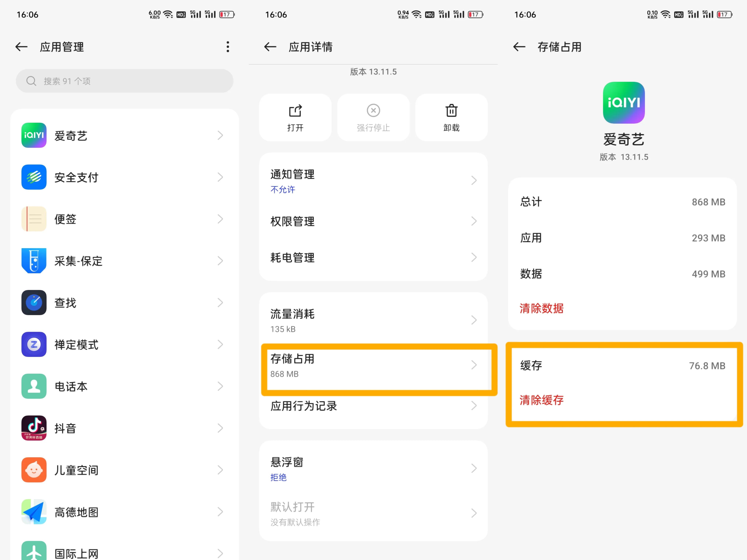Tap the 儿童空间 kids space icon
Image resolution: width=747 pixels, height=560 pixels.
pyautogui.click(x=33, y=470)
